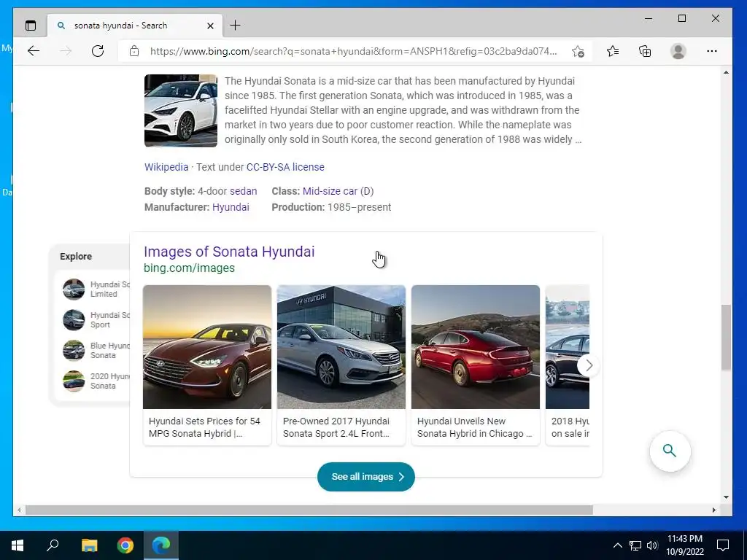
Task: Open the network status tray icon
Action: point(635,545)
